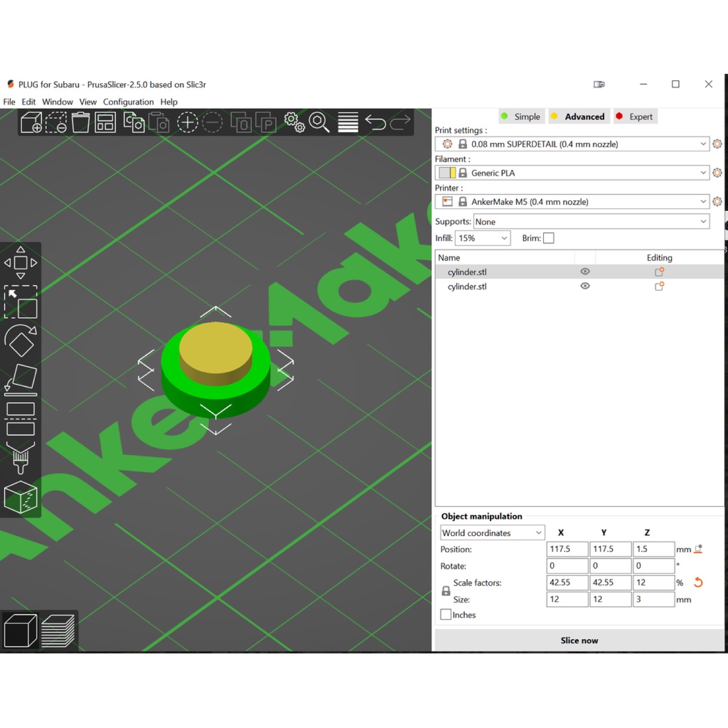Click the Delete all trash can icon
728x728 pixels.
[81, 123]
